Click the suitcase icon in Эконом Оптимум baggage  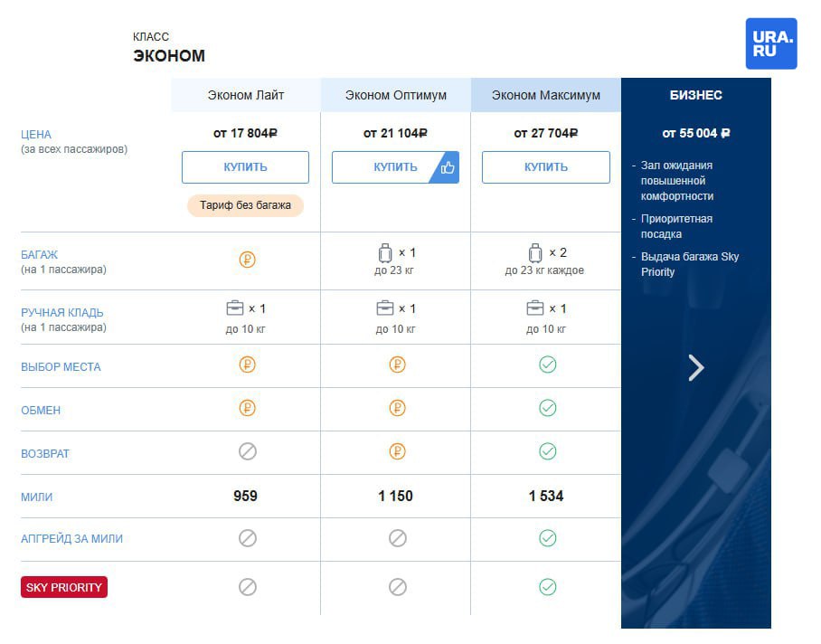385,253
